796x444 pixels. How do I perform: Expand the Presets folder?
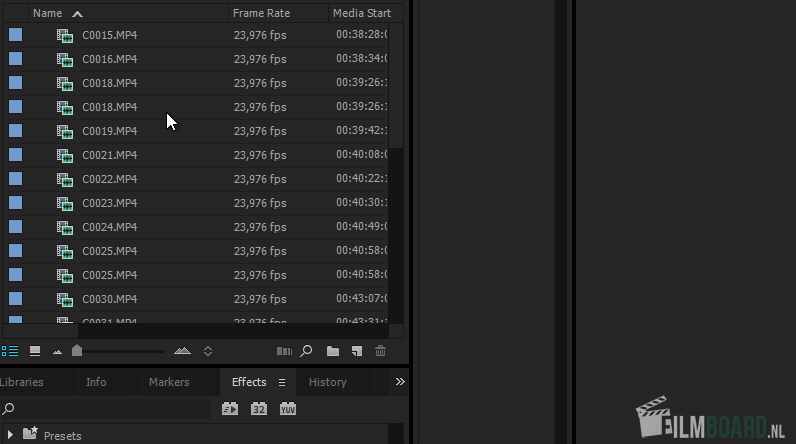[10, 435]
